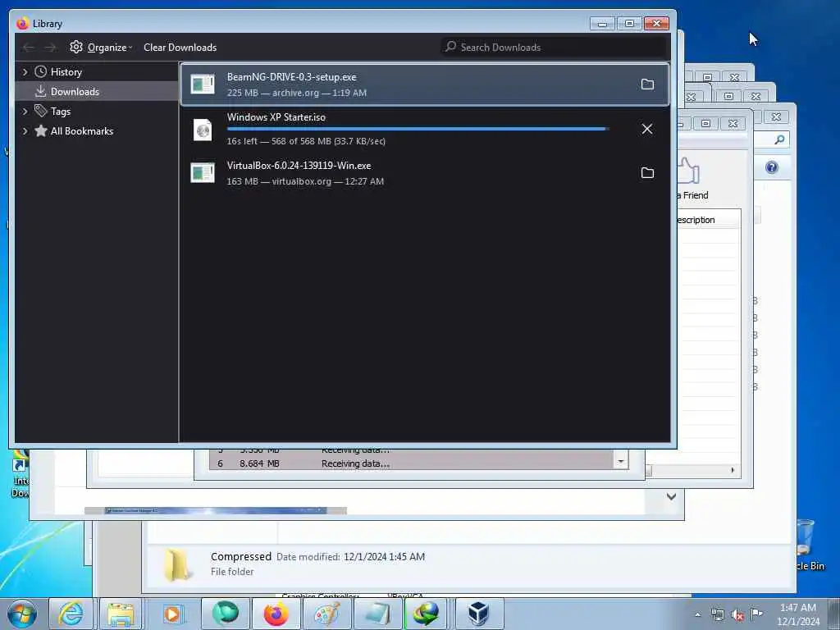Open Windows Media Player from the taskbar
Screen dimensions: 840x630
[x=172, y=614]
